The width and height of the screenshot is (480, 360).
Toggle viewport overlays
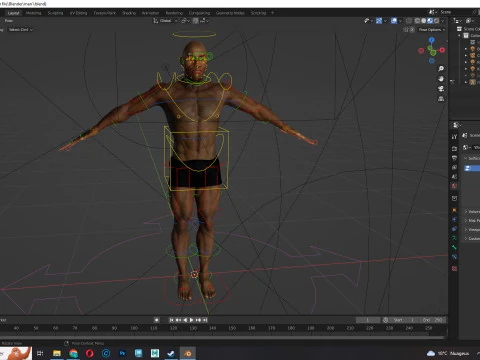point(394,21)
